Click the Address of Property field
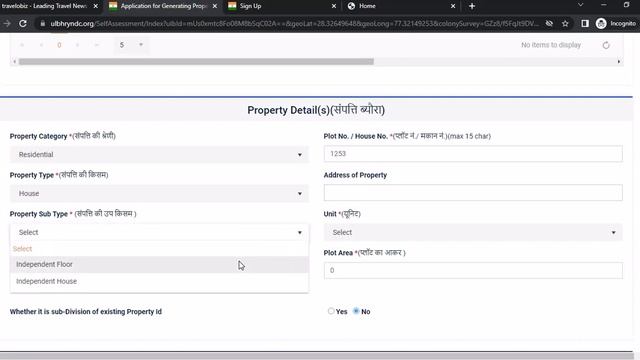640x360 pixels. tap(473, 193)
